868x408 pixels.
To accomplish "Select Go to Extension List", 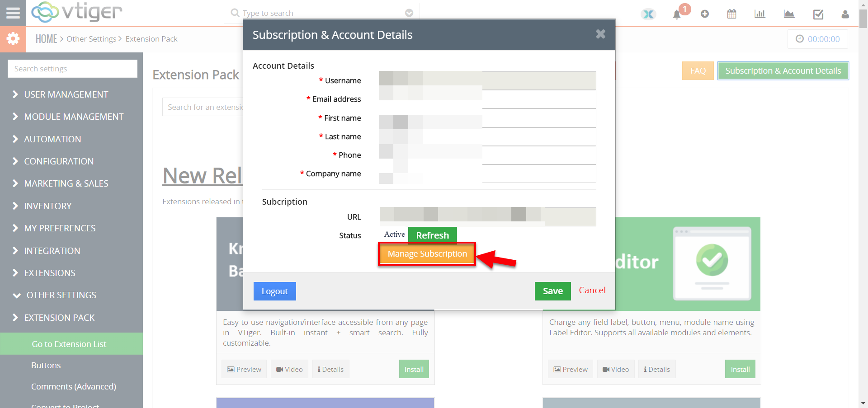I will coord(71,344).
